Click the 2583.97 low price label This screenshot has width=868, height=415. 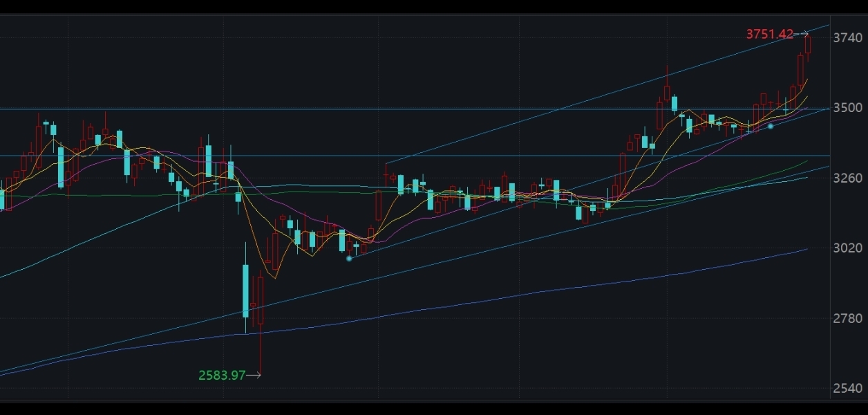click(222, 376)
